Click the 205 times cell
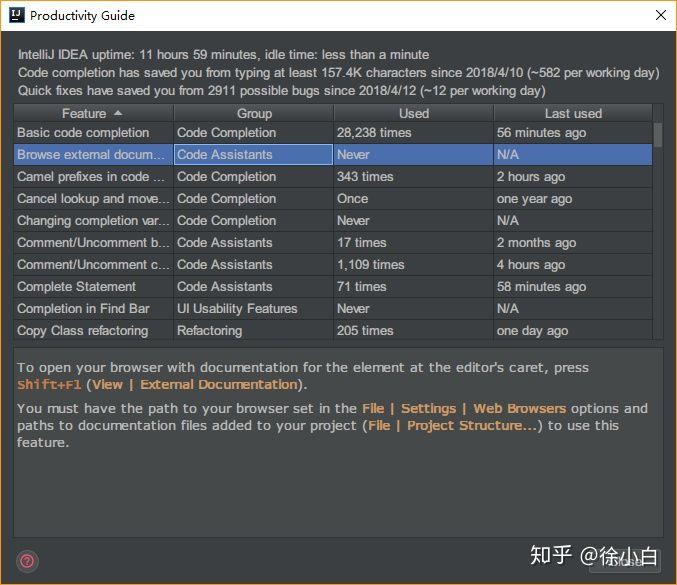Screen dimensions: 677x585 (x=414, y=331)
